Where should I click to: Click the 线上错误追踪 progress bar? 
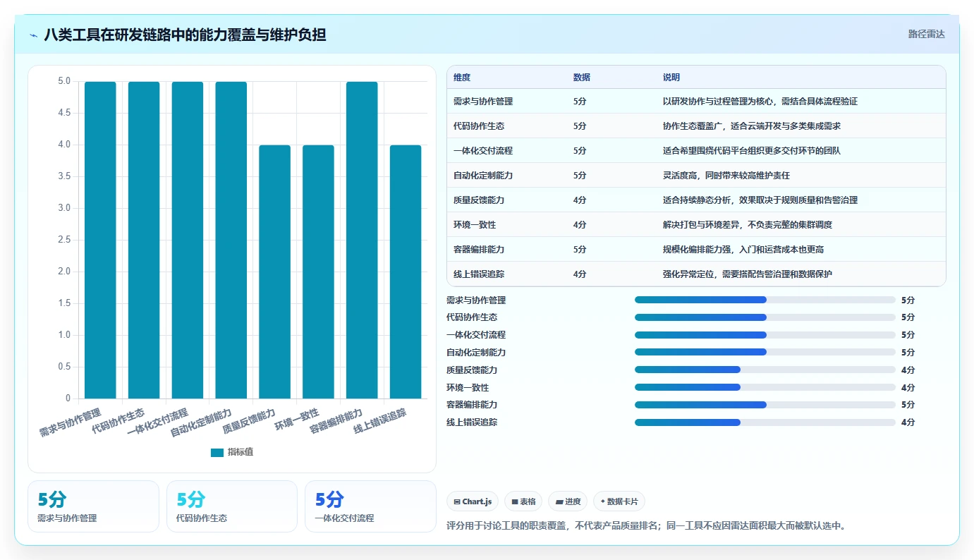(765, 422)
